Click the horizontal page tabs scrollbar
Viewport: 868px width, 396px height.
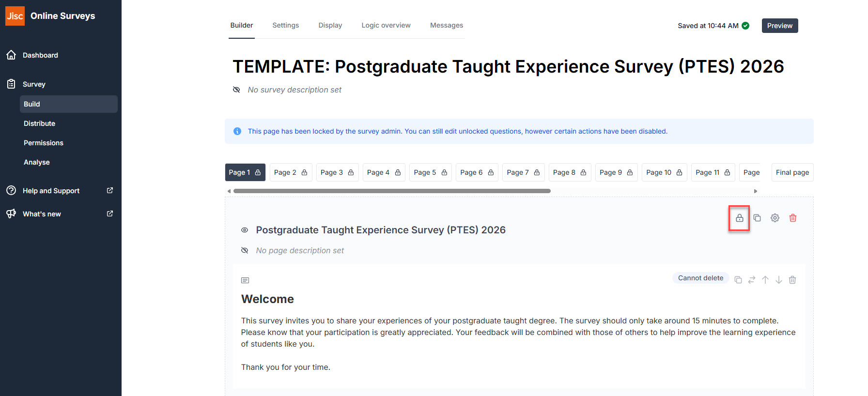tap(391, 191)
